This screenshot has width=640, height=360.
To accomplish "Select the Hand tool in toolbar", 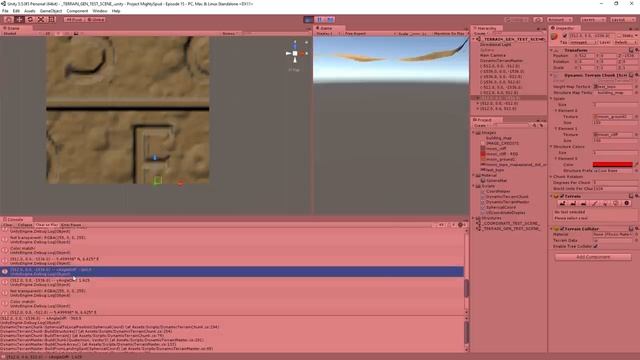I will (8, 20).
